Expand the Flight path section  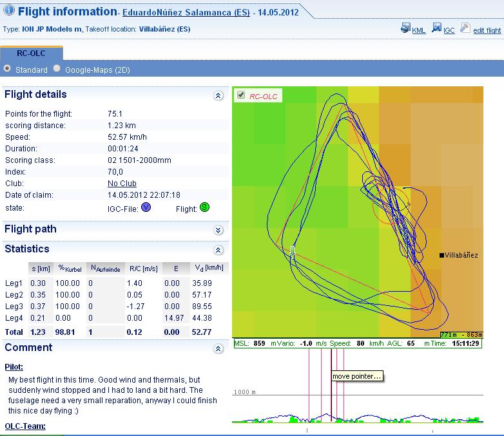click(218, 230)
